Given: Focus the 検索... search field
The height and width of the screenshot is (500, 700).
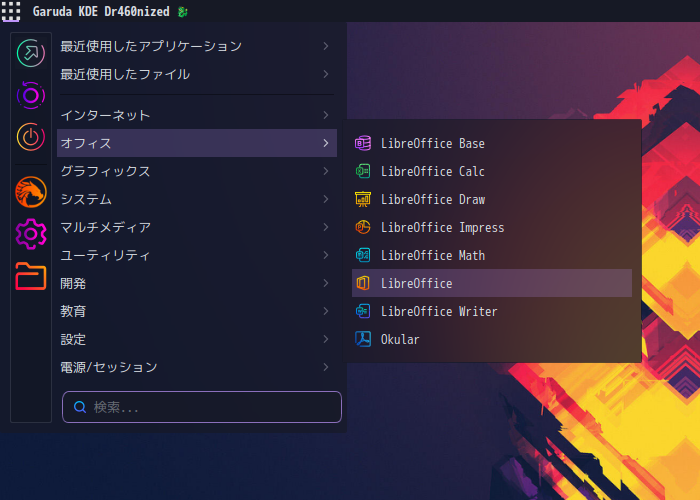Looking at the screenshot, I should click(x=202, y=407).
